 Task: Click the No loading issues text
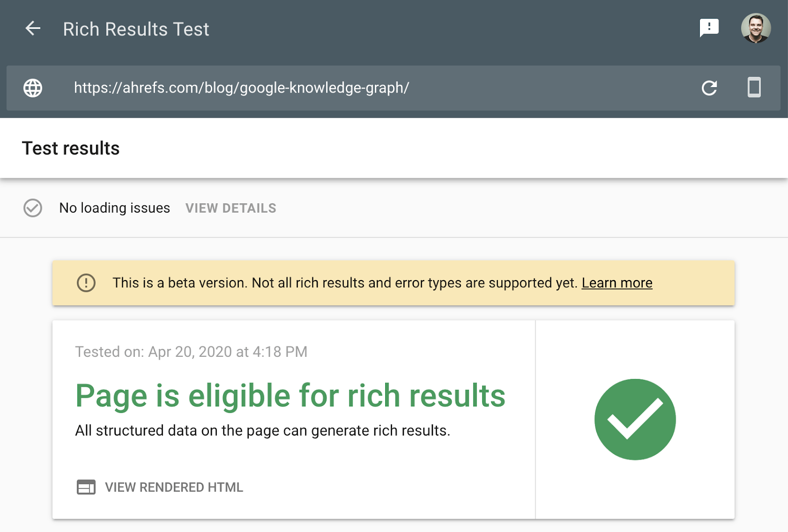pyautogui.click(x=114, y=208)
